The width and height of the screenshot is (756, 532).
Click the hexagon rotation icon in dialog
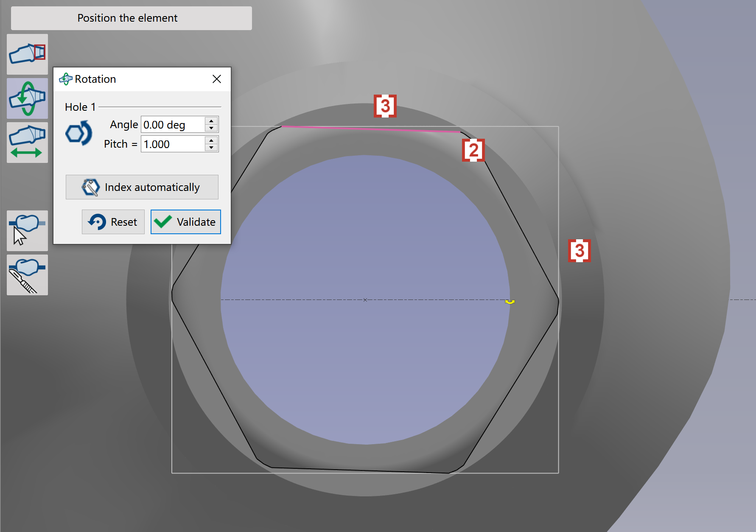point(79,133)
